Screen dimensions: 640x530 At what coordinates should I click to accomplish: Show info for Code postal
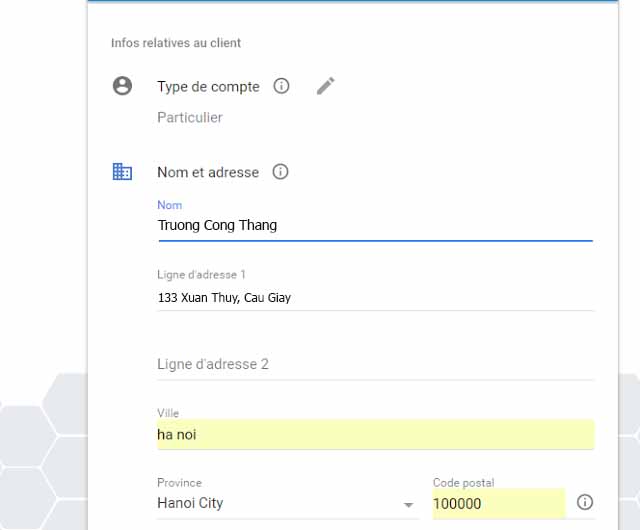(x=586, y=502)
